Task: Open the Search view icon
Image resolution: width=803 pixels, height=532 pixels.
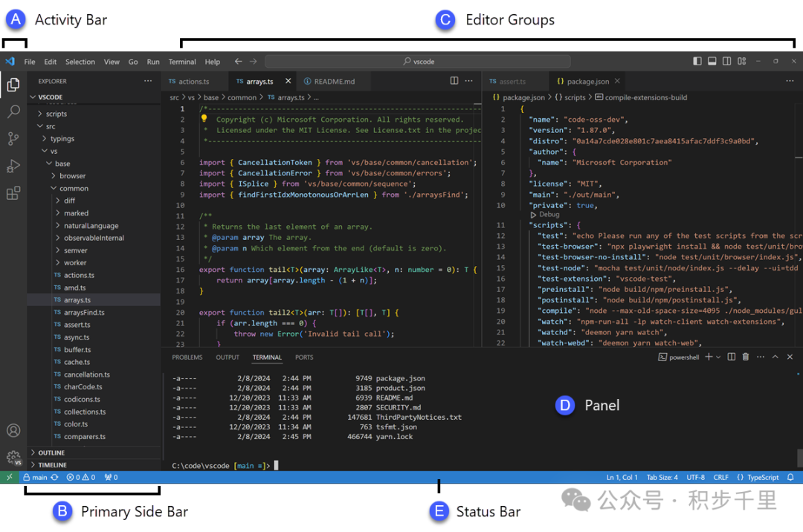Action: tap(13, 111)
